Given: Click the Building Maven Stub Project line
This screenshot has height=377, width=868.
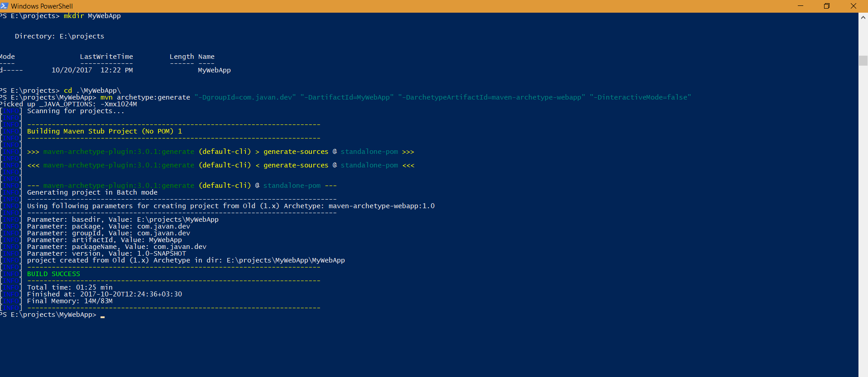Looking at the screenshot, I should click(104, 131).
